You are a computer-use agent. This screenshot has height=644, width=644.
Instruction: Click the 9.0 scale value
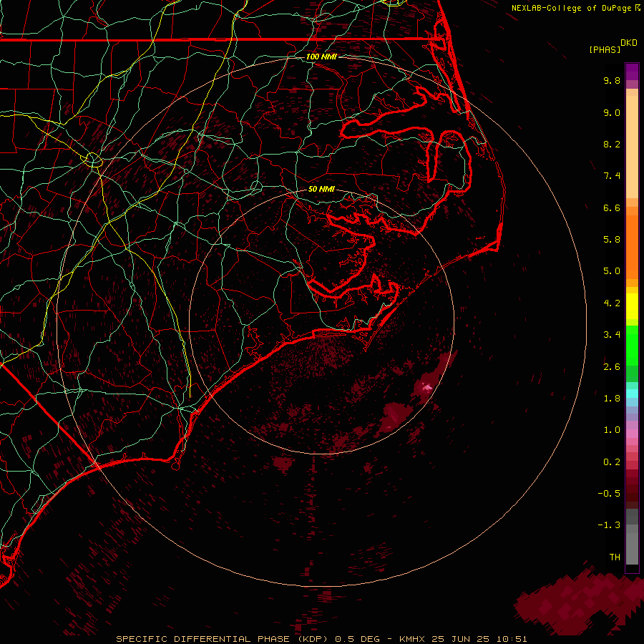point(612,112)
